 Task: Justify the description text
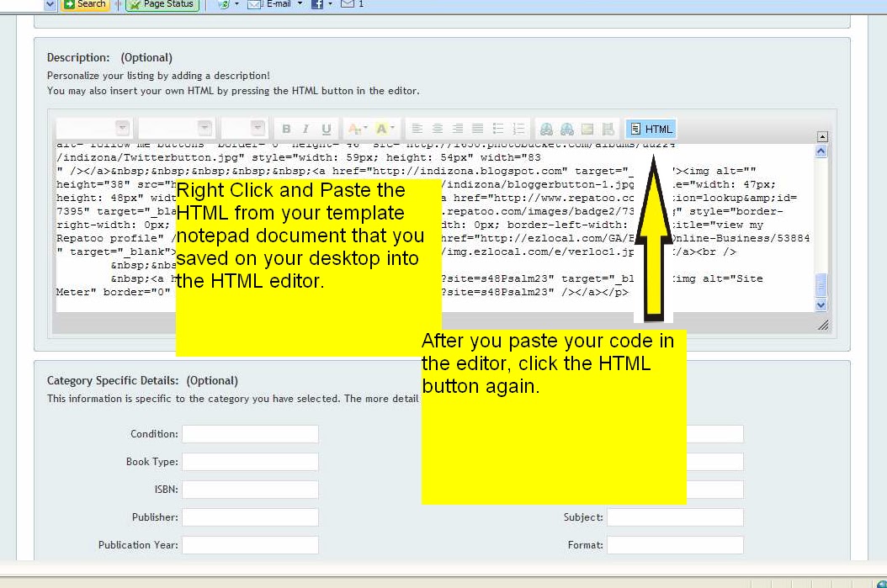[477, 127]
